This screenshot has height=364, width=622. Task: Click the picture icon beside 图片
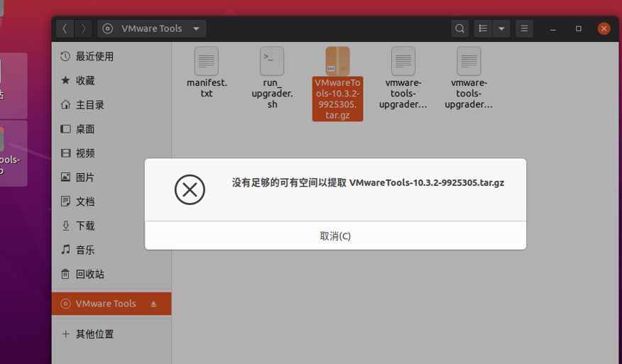tap(65, 177)
